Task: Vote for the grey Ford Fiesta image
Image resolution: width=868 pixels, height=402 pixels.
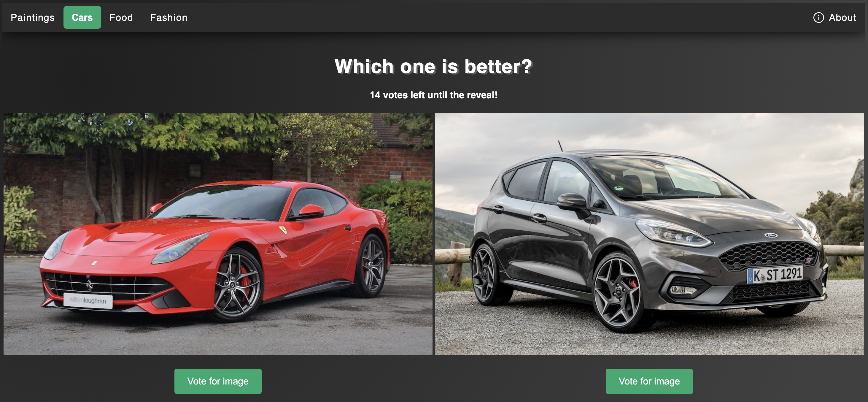Action: point(649,381)
